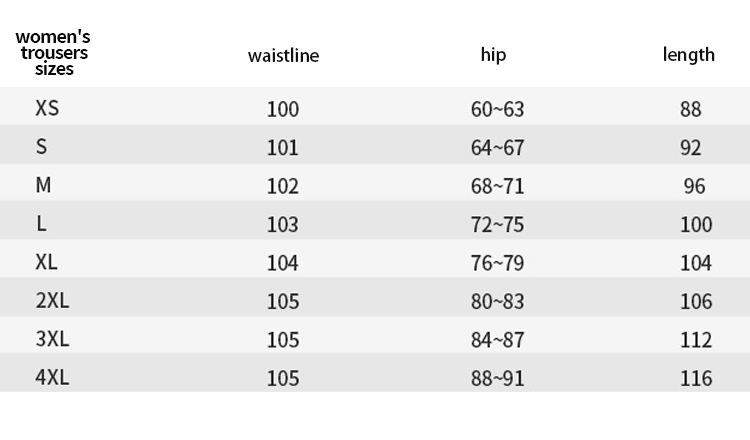Click the L size label

point(42,223)
